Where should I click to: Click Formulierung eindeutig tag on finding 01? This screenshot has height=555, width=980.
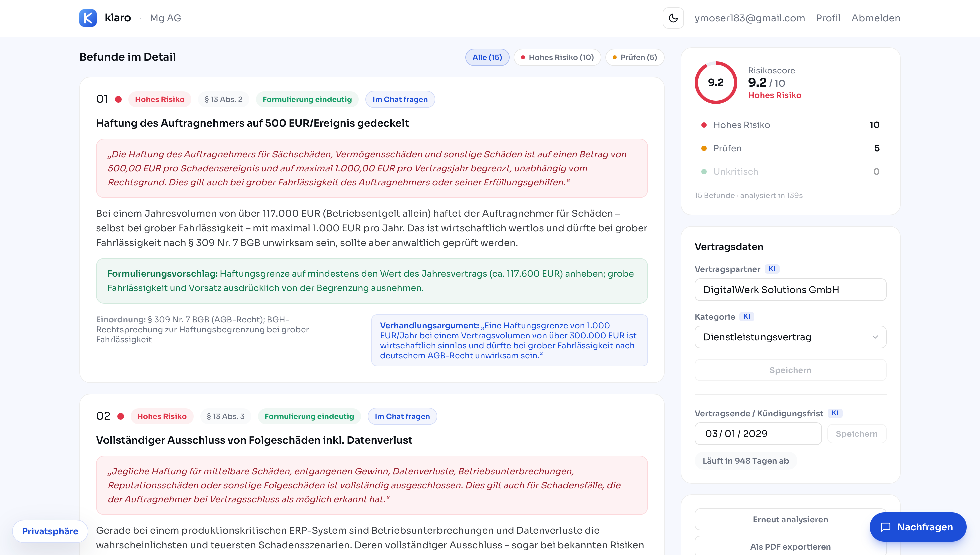[307, 99]
